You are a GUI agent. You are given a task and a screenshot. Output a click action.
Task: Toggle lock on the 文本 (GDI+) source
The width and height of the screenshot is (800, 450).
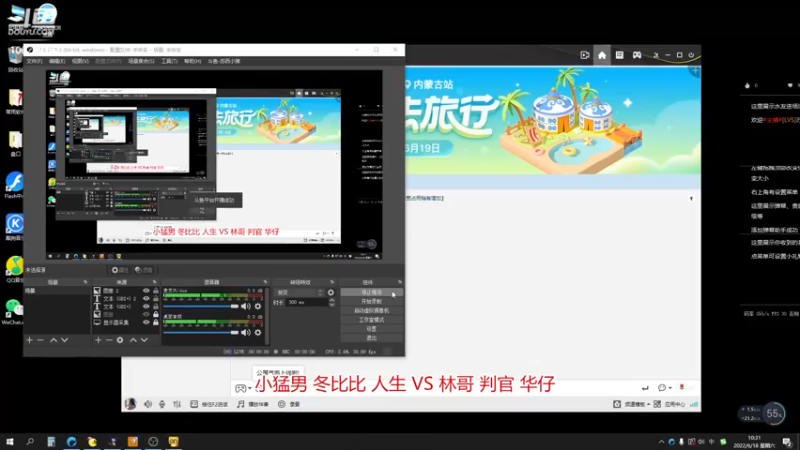click(x=156, y=307)
